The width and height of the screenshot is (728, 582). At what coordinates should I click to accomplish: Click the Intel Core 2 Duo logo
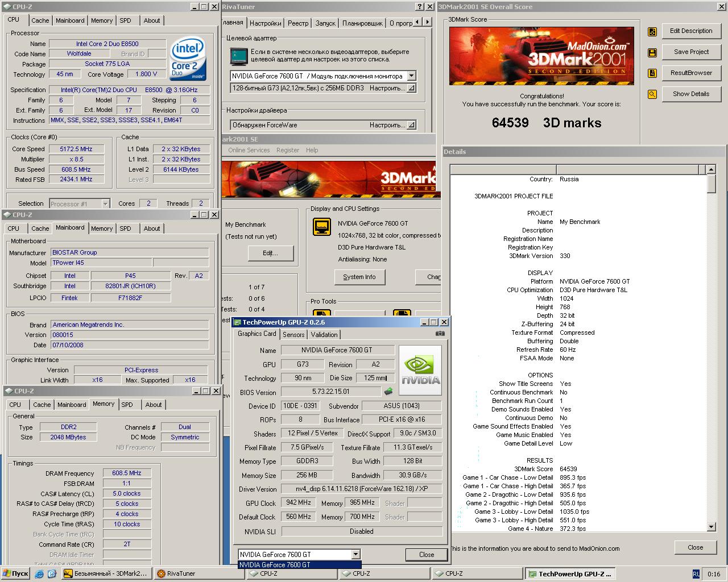click(189, 59)
